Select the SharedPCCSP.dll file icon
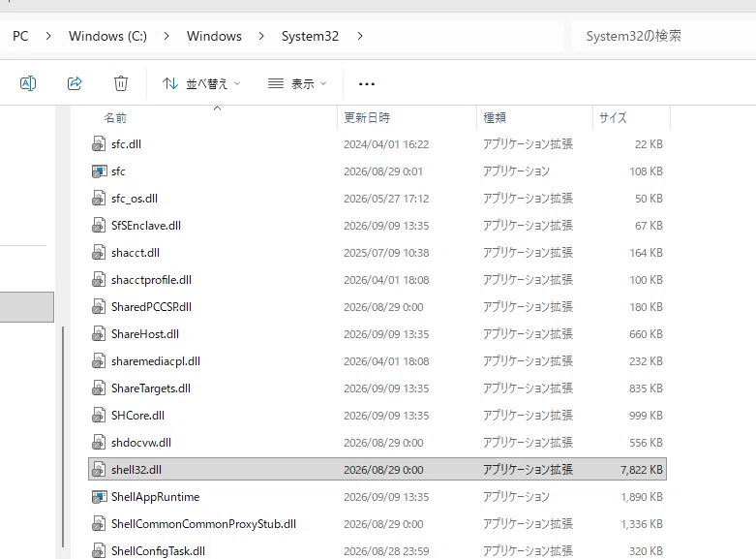The image size is (756, 559). 99,306
